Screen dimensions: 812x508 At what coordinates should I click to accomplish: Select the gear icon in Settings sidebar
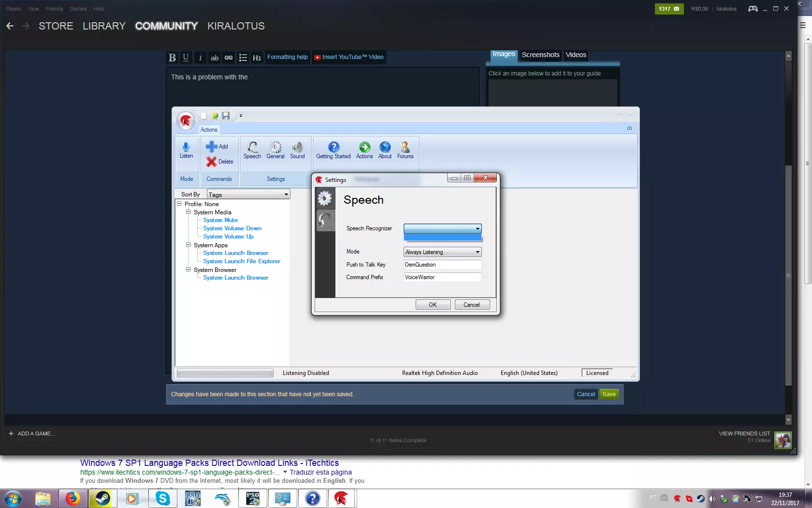click(325, 198)
